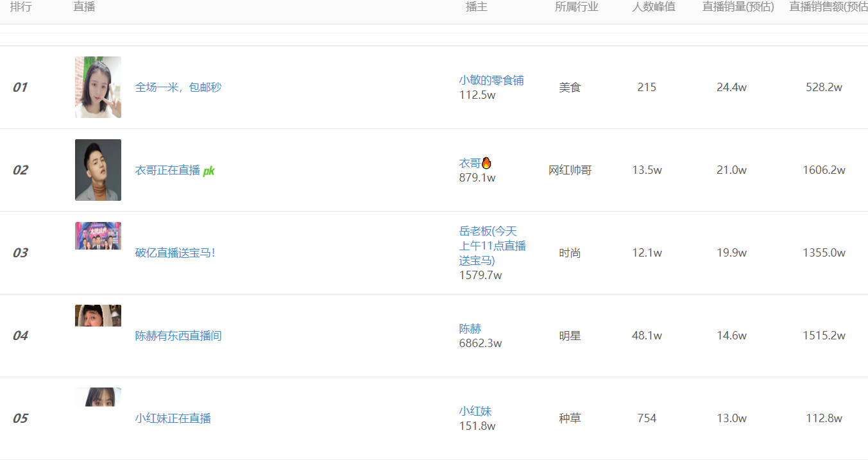The image size is (868, 460).
Task: Click rank number 04
Action: click(21, 336)
